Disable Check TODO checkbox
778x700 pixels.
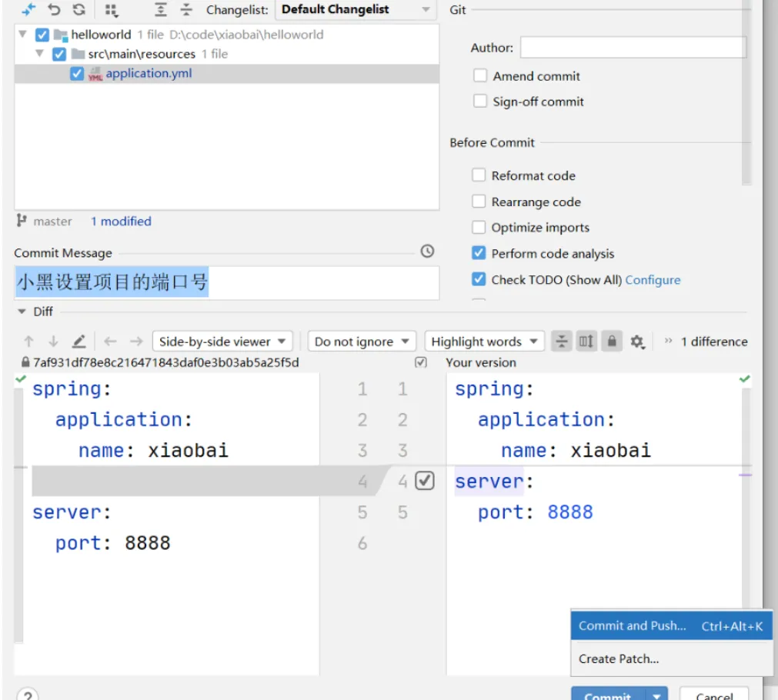coord(479,279)
